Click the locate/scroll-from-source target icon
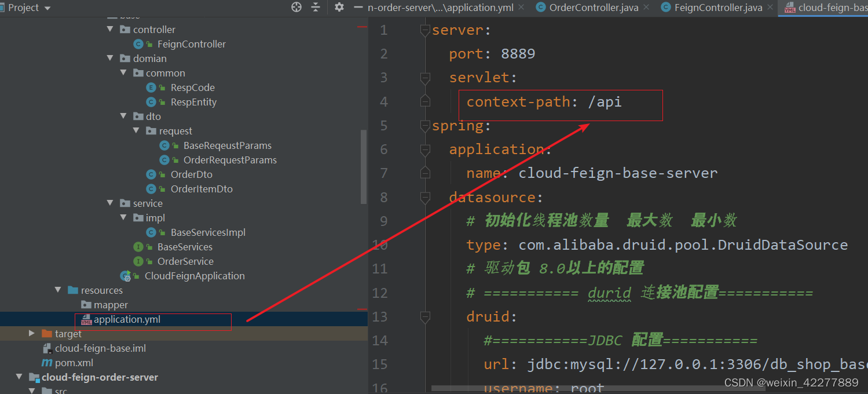Viewport: 868px width, 394px height. pos(296,8)
